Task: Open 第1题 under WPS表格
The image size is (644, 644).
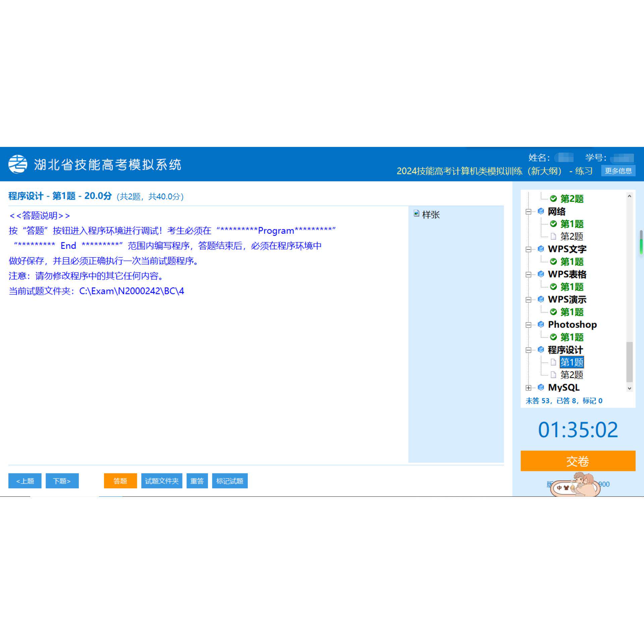Action: 572,287
